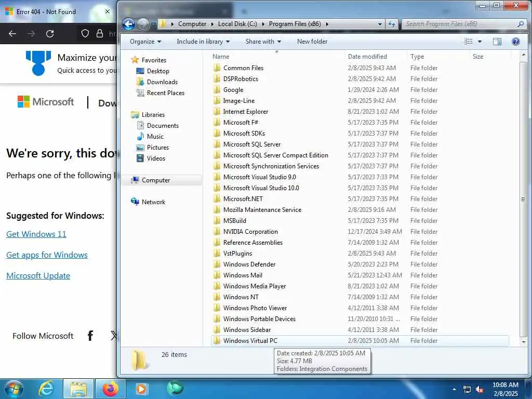Select the Google folder icon

pyautogui.click(x=217, y=90)
